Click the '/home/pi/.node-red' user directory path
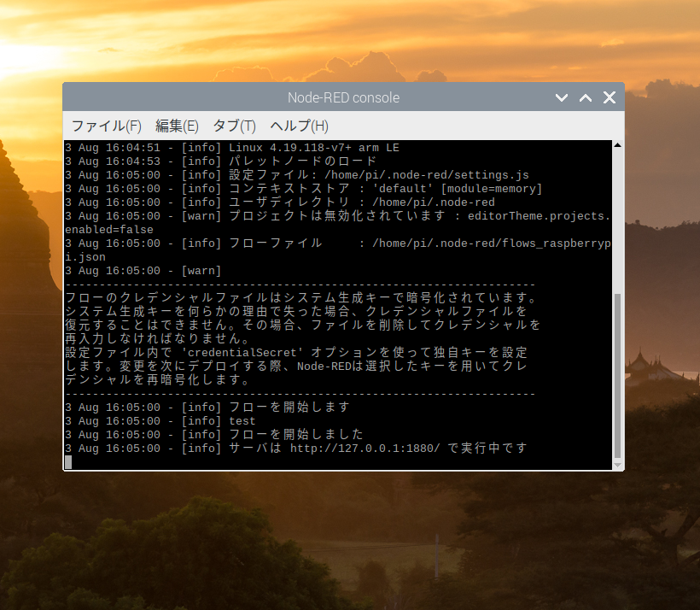This screenshot has height=610, width=700. 434,202
